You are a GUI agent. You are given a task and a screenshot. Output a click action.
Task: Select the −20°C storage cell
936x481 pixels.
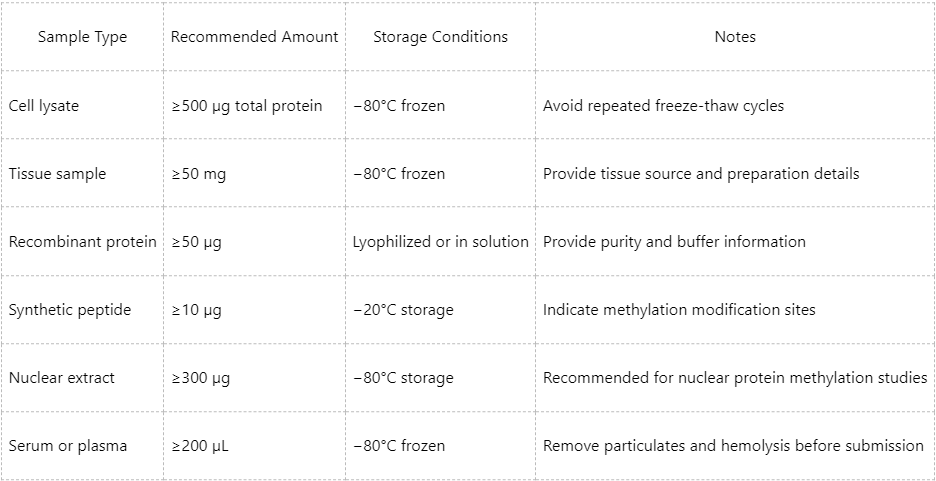(403, 309)
